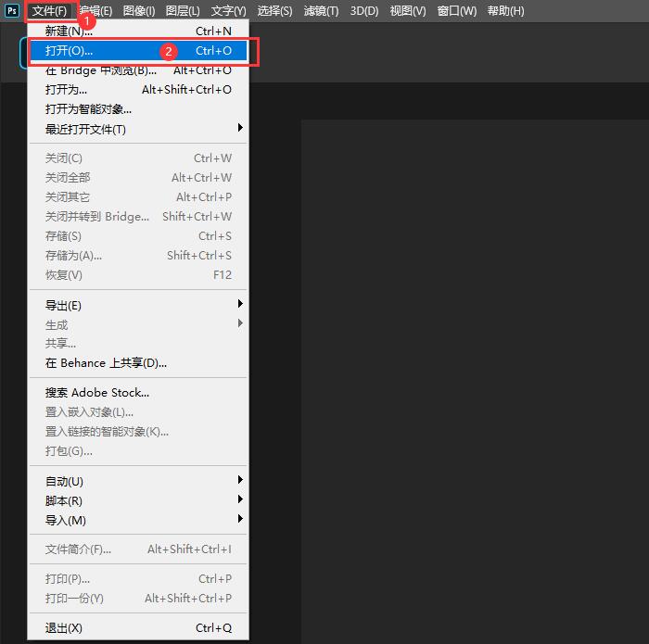Choose 打开为... menu entry

[138, 90]
